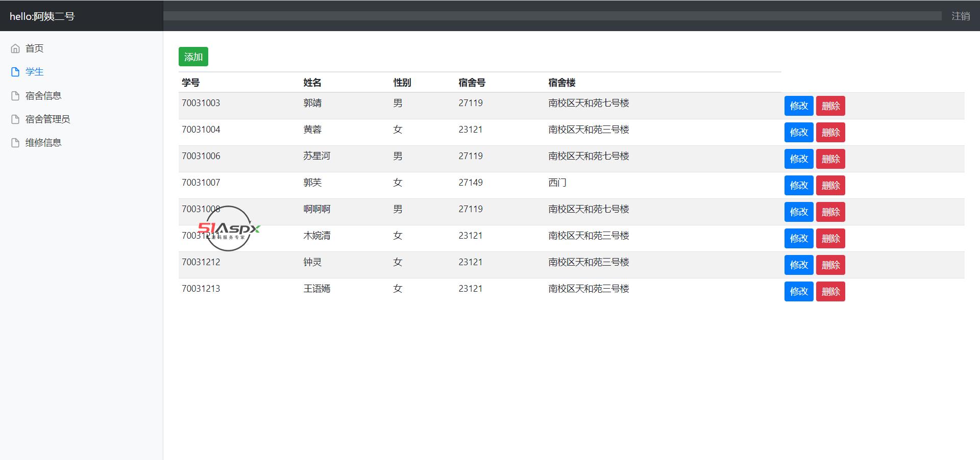Open the 首页 menu item
Viewport: 980px width, 460px height.
tap(34, 48)
